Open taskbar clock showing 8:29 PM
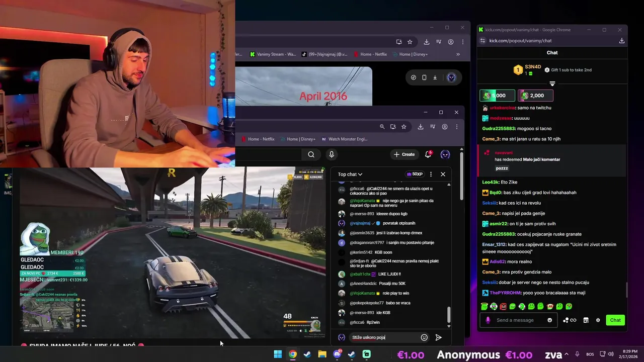644x362 pixels. point(629,354)
